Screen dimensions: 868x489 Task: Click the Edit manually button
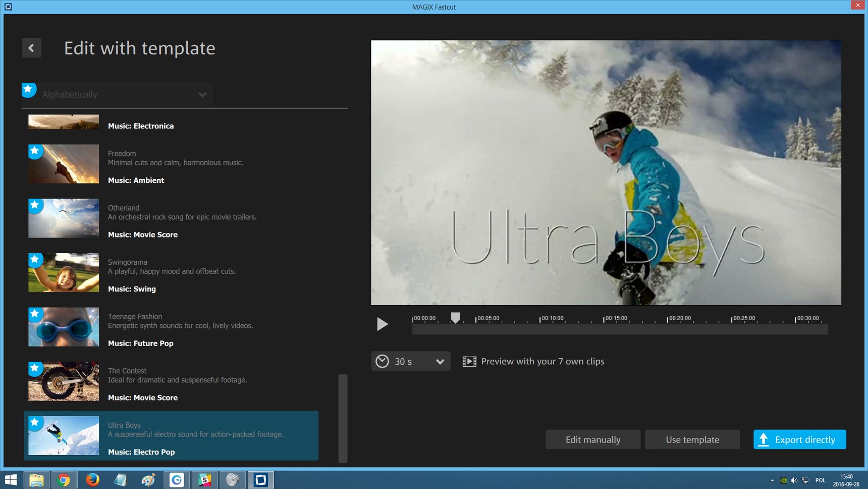point(593,439)
